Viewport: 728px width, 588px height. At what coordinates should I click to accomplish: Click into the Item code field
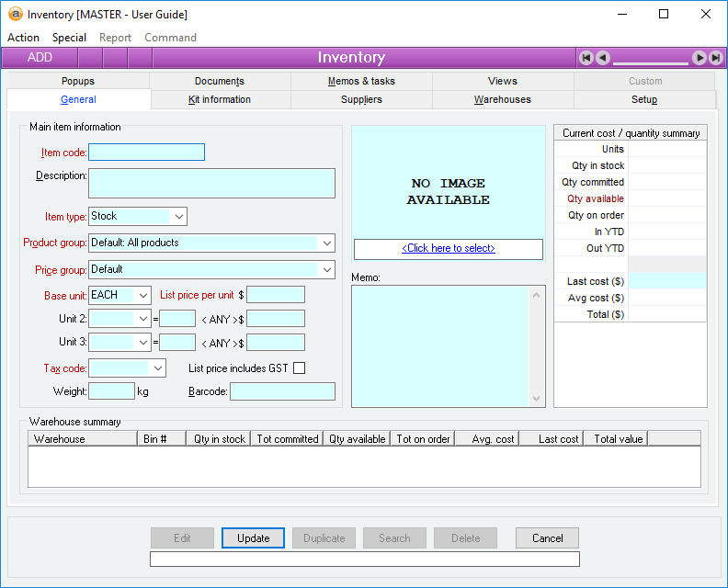pos(146,153)
